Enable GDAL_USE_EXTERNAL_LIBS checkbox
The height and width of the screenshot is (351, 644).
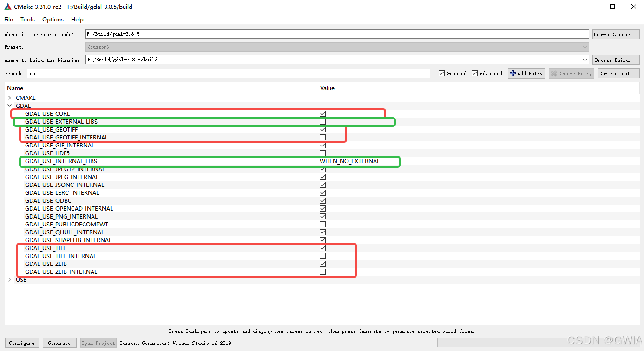[x=322, y=122]
